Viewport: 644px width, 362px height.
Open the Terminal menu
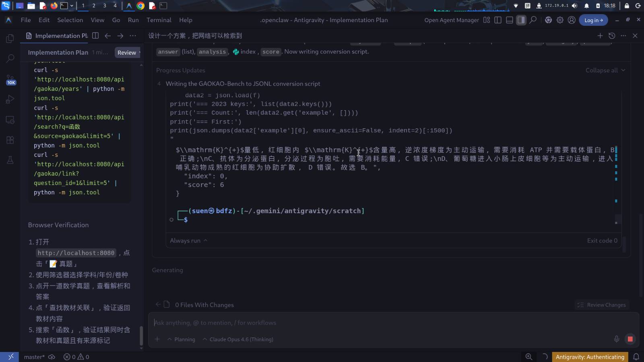[x=159, y=20]
